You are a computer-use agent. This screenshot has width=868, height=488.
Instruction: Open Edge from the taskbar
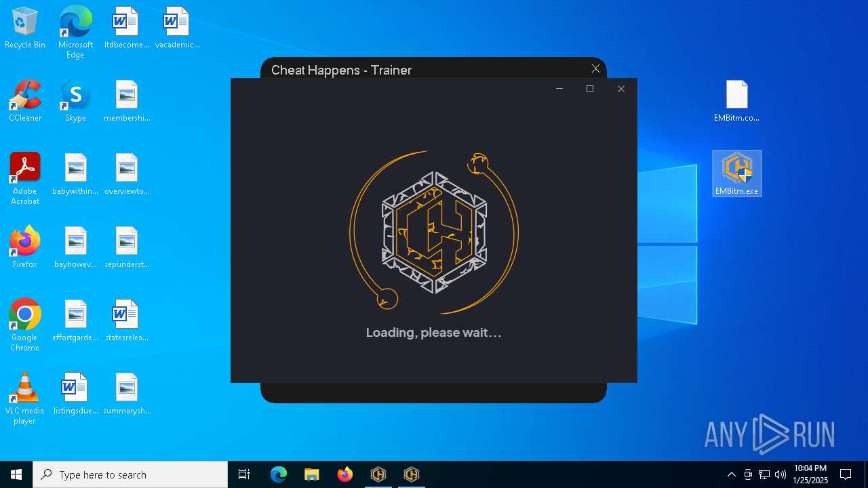click(279, 474)
